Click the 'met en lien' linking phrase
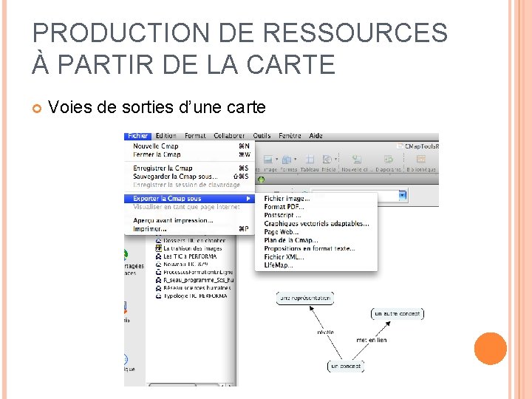This screenshot has width=532, height=399. coord(372,340)
